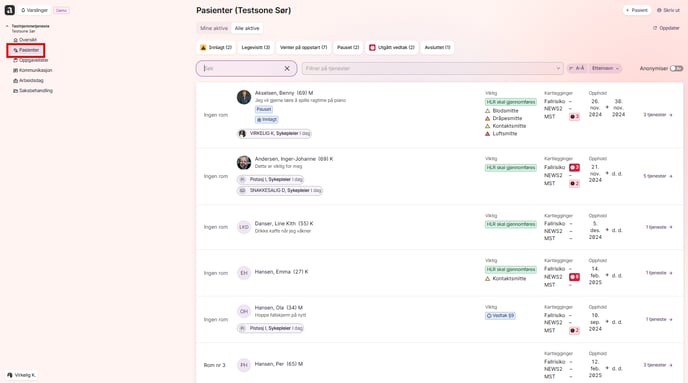Viewport: 688px width, 383px height.
Task: Click the app logo icon
Action: 10,10
